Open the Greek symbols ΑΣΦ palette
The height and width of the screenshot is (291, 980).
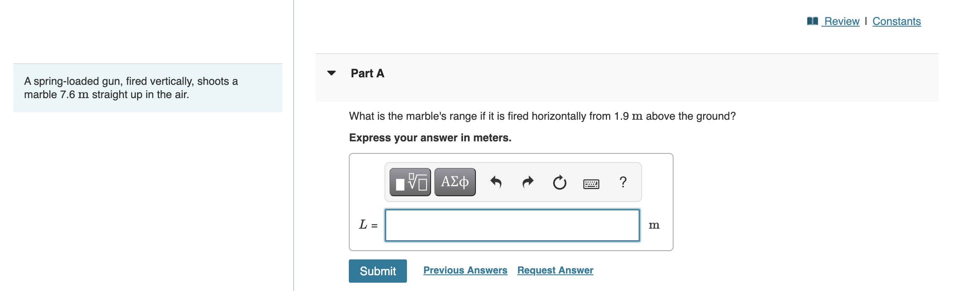coord(455,182)
